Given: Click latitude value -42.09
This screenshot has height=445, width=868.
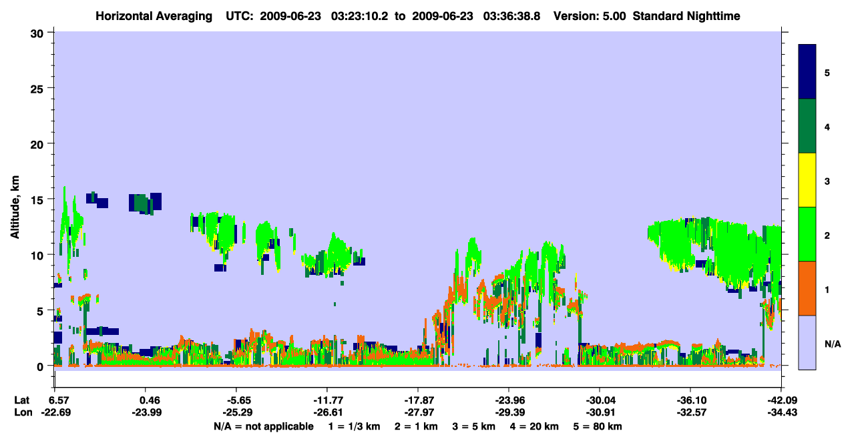Looking at the screenshot, I should tap(781, 400).
